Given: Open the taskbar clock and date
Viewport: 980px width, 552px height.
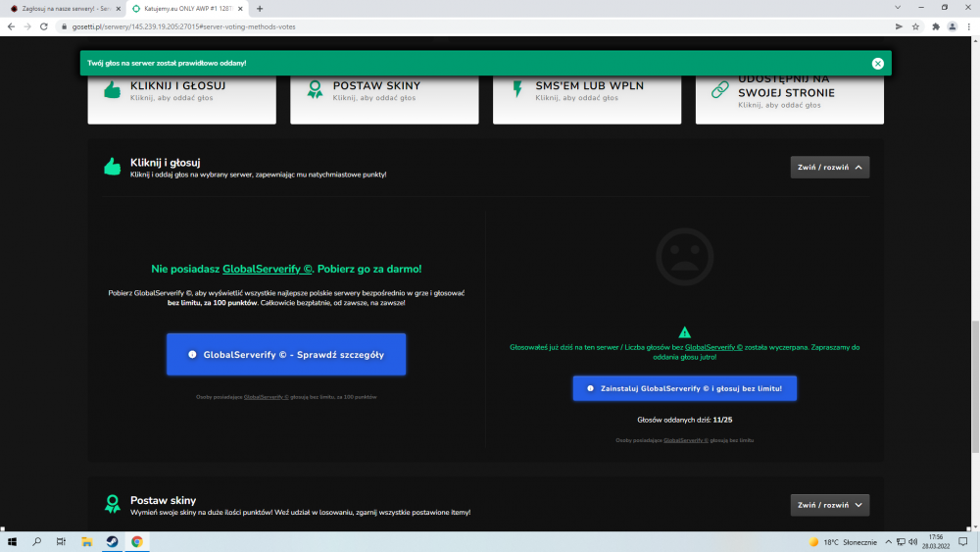Looking at the screenshot, I should coord(936,542).
